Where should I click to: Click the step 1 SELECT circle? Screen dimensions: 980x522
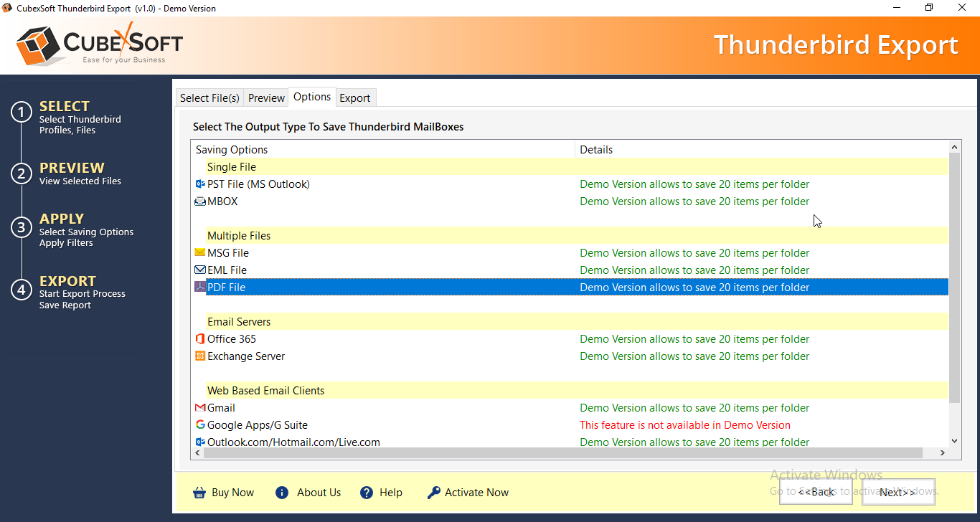(x=22, y=113)
